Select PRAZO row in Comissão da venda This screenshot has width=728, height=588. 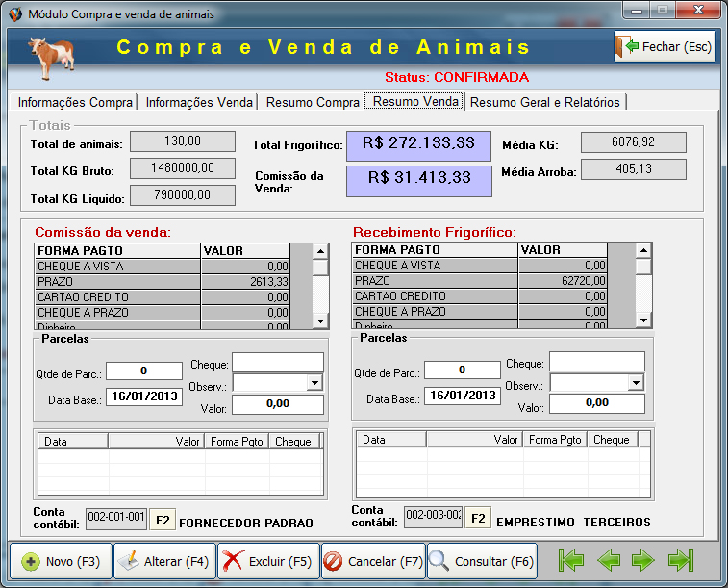coord(163,281)
